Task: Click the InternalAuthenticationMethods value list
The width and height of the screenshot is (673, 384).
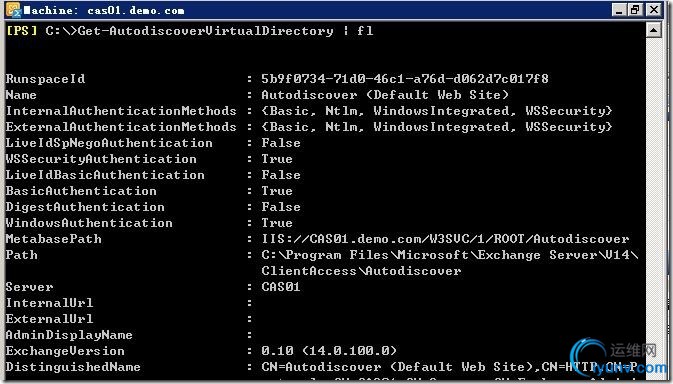Action: (x=437, y=111)
